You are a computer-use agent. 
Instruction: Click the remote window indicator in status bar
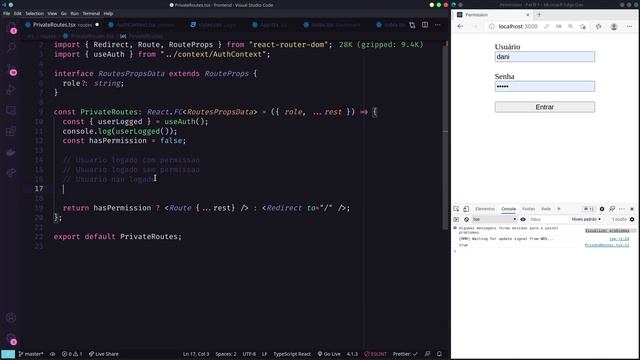[8, 354]
